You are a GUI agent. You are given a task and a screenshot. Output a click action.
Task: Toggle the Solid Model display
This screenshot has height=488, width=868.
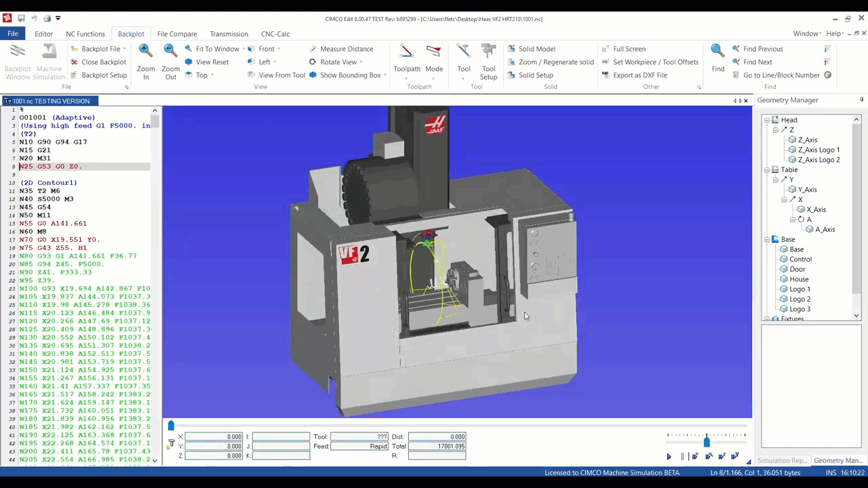531,49
